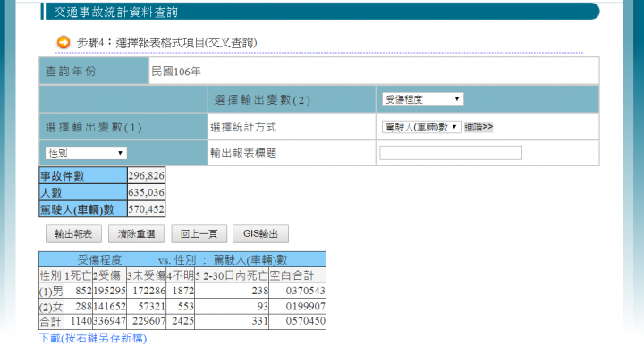Click female uninjured cell 57321
Screen dimensions: 644x355
146,306
